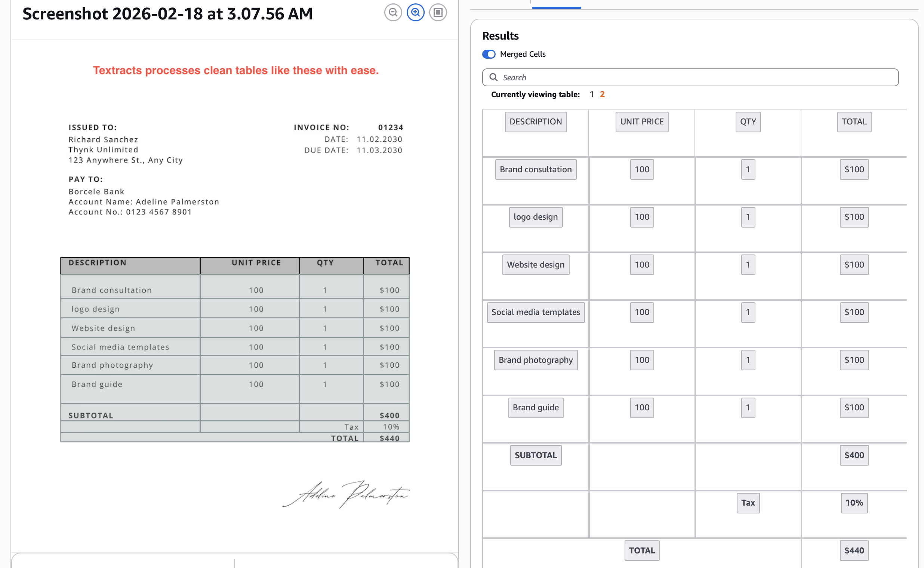This screenshot has width=924, height=568.
Task: Select the SUBTOTAL cell in results table
Action: 536,455
